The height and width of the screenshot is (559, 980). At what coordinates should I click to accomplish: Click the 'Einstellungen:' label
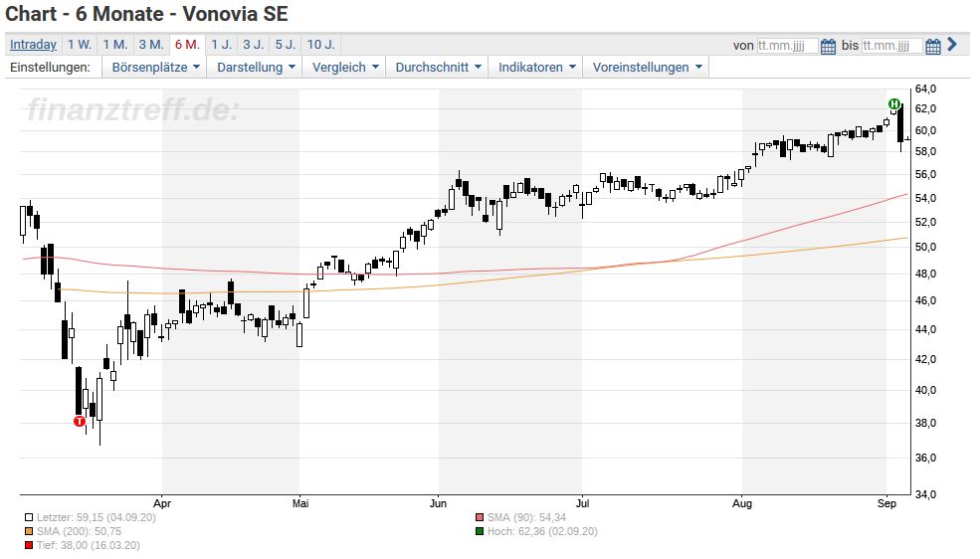click(50, 68)
